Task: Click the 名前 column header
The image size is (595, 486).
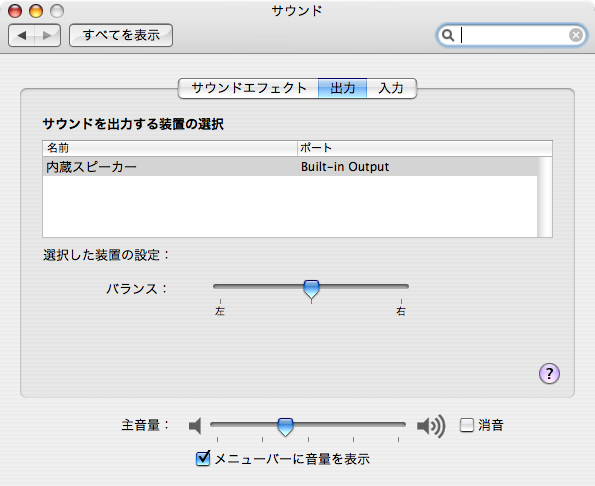Action: coord(170,148)
